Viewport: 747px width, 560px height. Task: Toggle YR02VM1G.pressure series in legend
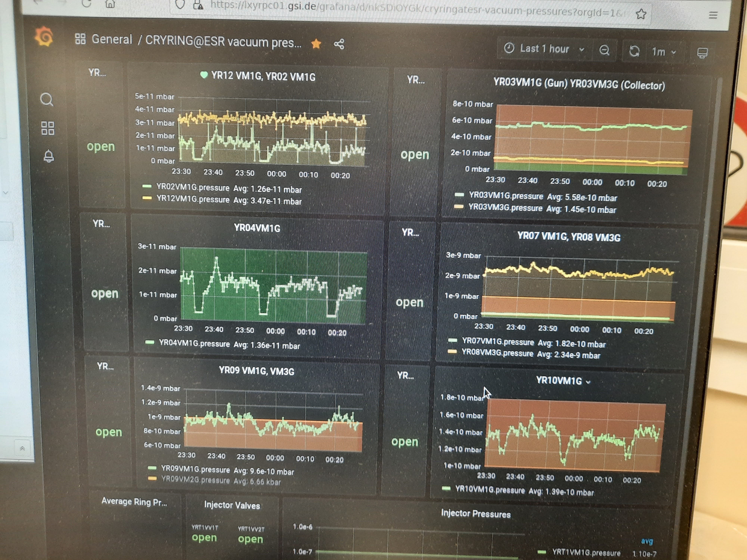[x=193, y=187]
